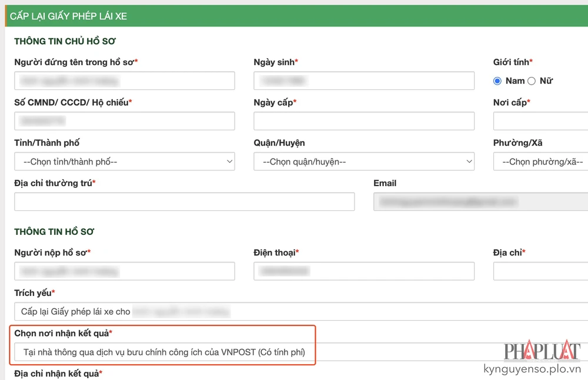The image size is (588, 380).
Task: Click the Người đứng tên trong hồ sơ field
Action: [124, 80]
